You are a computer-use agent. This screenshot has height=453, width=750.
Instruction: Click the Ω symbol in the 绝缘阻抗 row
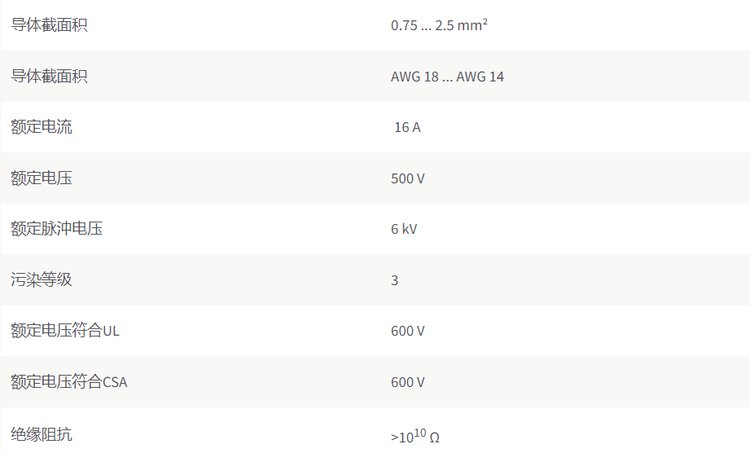(434, 438)
